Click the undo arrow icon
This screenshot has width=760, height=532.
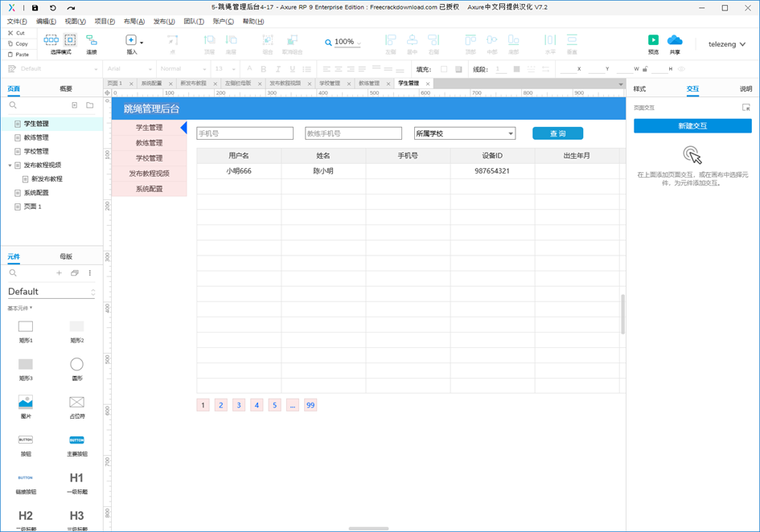click(x=53, y=8)
